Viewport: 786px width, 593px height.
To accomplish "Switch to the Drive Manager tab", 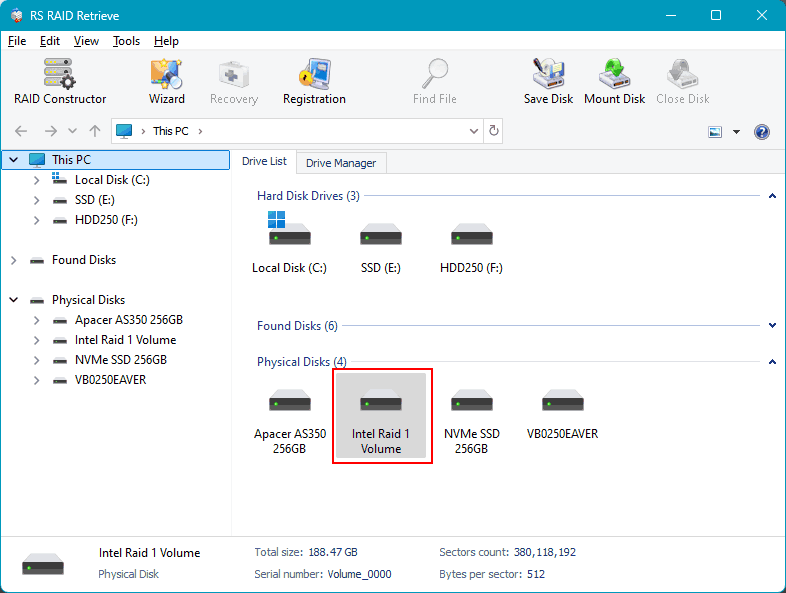I will pos(341,163).
